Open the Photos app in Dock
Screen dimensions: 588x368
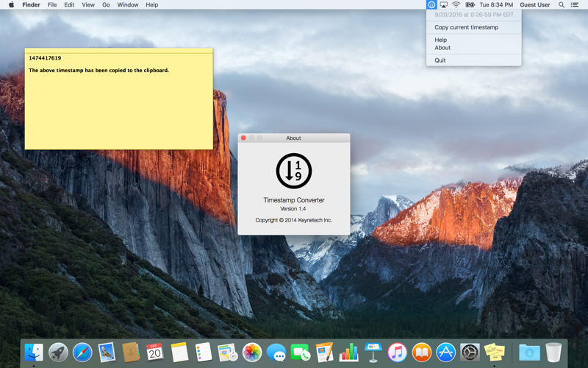[x=252, y=353]
